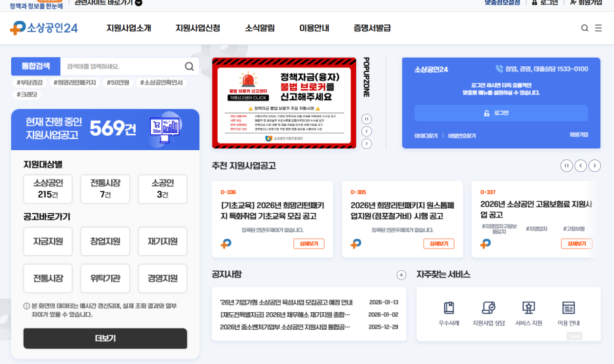This screenshot has width=614, height=364.
Task: Open '26년 기업가형 소상공인 육성사업 notice
Action: click(286, 302)
